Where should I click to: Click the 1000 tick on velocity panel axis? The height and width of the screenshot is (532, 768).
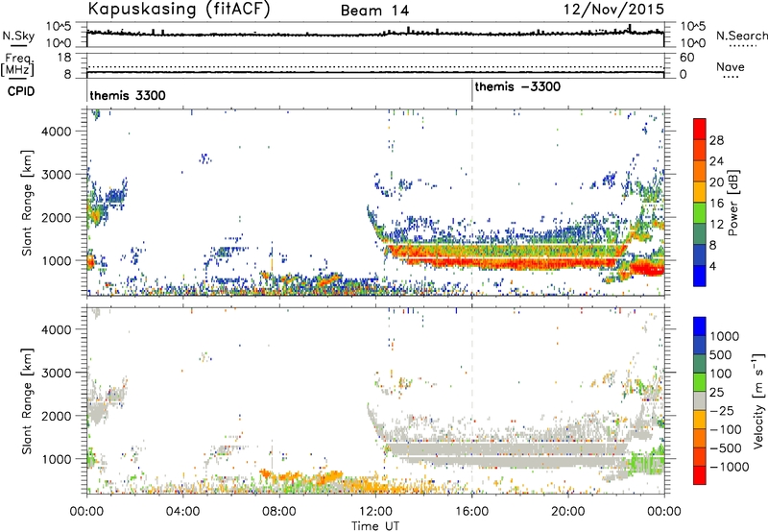pos(57,459)
